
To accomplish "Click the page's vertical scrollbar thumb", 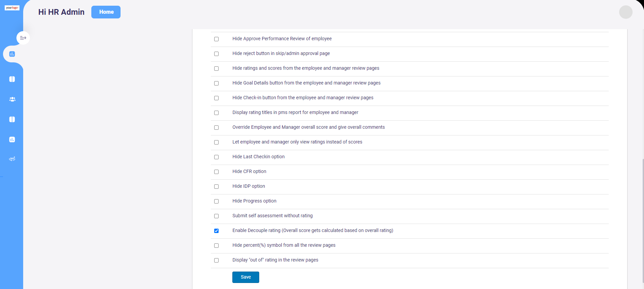I will pyautogui.click(x=643, y=221).
